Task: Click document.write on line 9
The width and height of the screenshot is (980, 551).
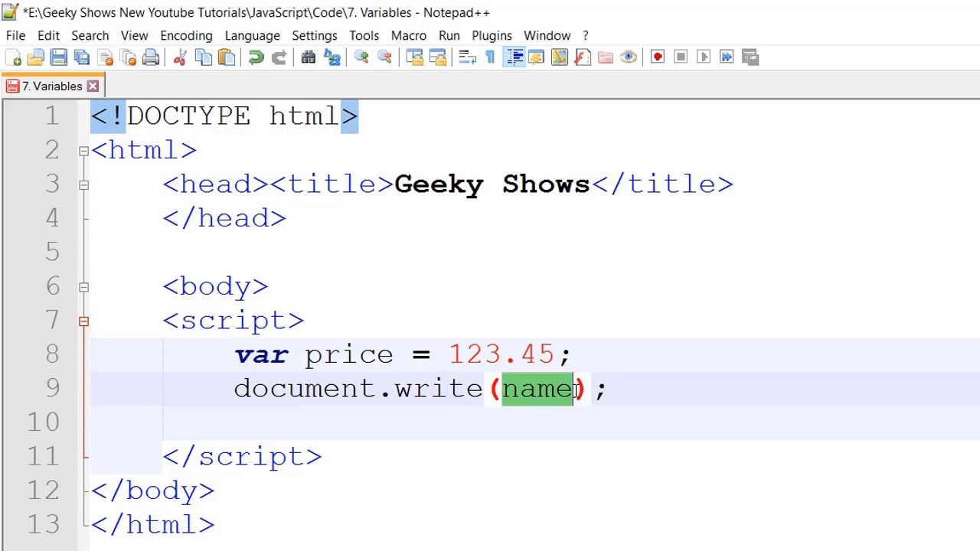Action: point(358,389)
